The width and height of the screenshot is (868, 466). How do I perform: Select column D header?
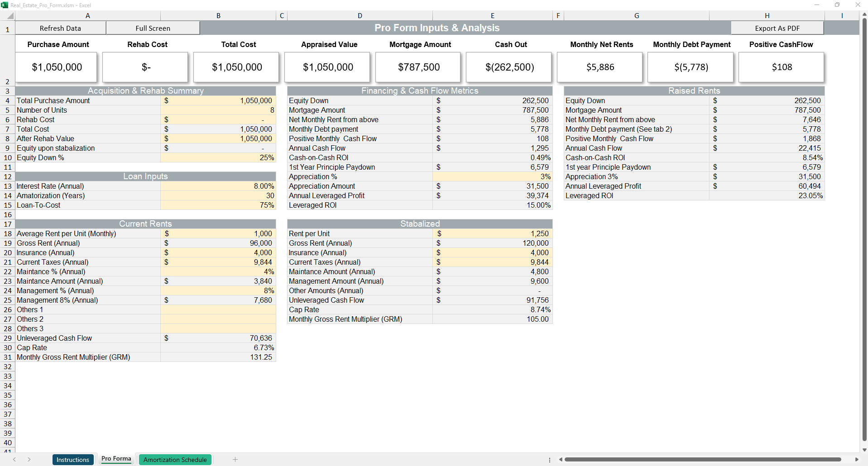click(360, 16)
